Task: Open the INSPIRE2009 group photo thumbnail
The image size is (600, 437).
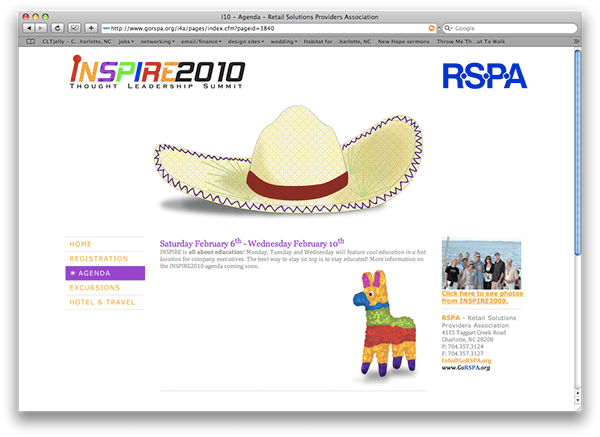Action: click(481, 263)
